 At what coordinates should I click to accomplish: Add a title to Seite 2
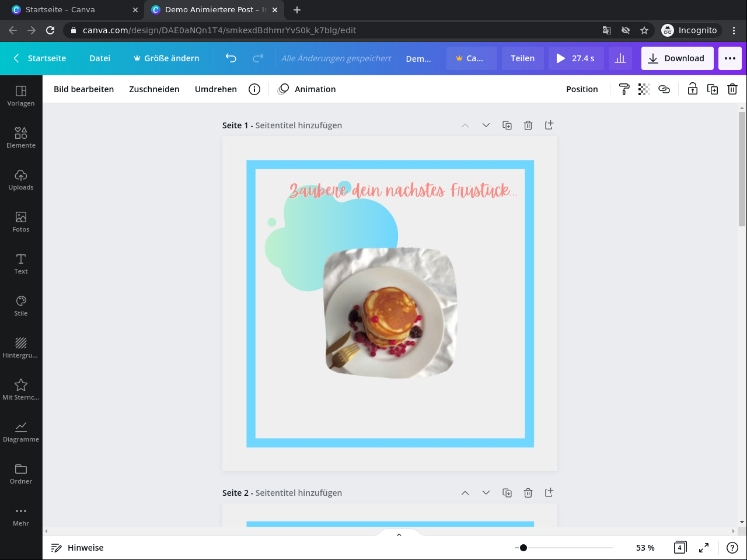(299, 493)
